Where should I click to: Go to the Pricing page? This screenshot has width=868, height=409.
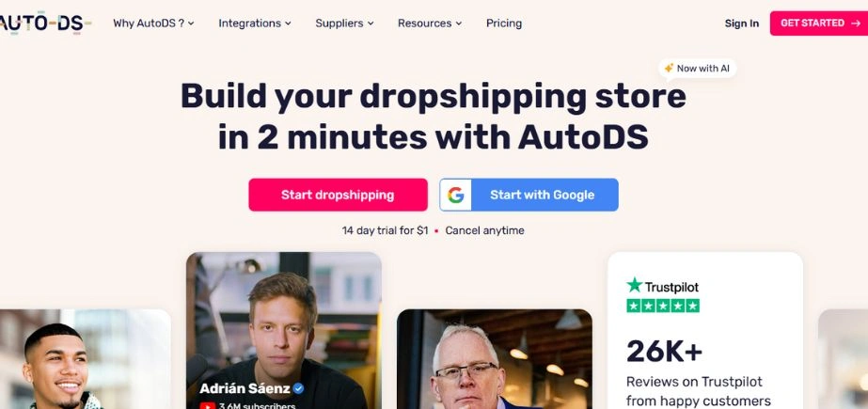504,24
